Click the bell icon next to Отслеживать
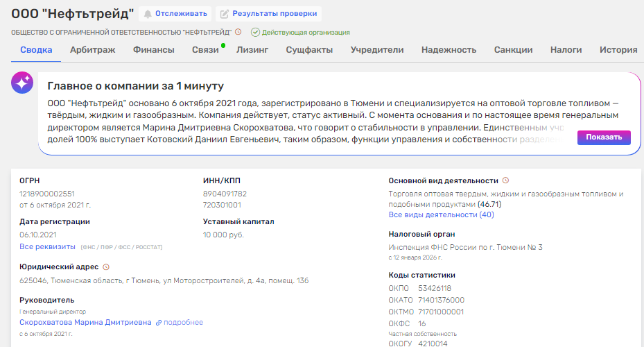The height and width of the screenshot is (347, 644). click(x=148, y=14)
